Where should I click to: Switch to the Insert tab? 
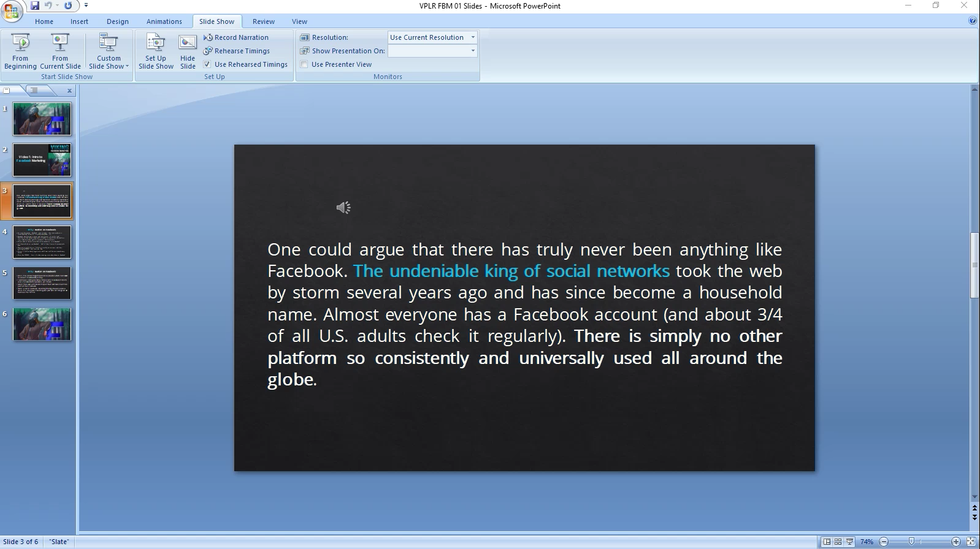tap(79, 21)
